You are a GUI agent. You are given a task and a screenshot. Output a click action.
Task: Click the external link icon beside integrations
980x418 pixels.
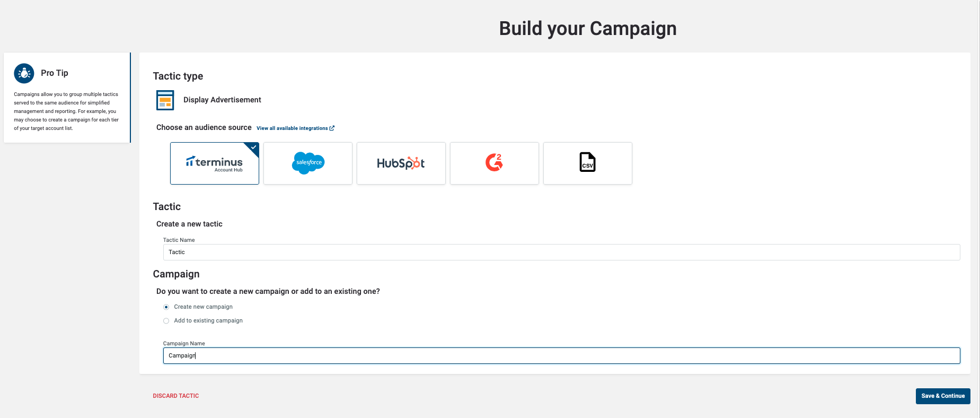pyautogui.click(x=332, y=128)
